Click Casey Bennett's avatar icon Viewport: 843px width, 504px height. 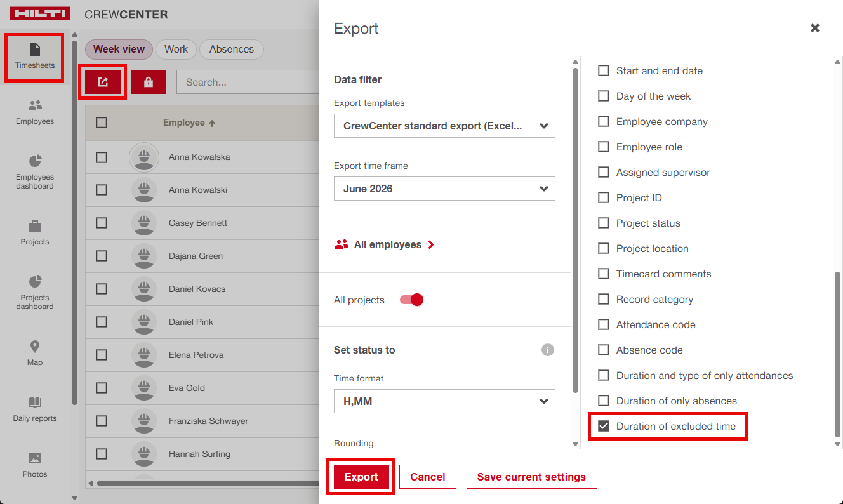click(144, 223)
